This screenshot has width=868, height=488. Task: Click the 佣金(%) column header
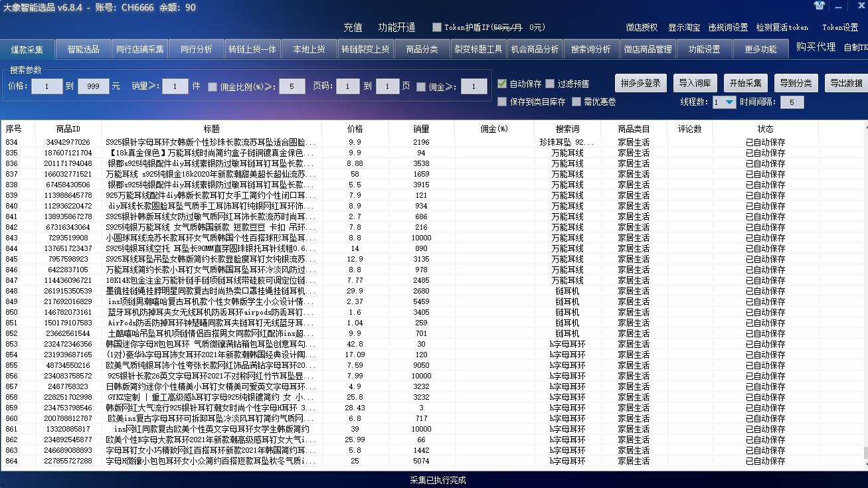pos(494,129)
